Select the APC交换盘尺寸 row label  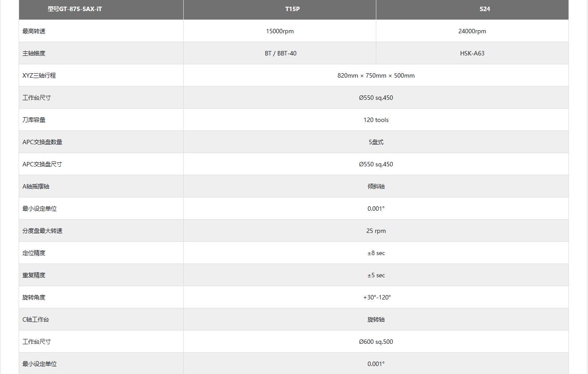(x=42, y=164)
